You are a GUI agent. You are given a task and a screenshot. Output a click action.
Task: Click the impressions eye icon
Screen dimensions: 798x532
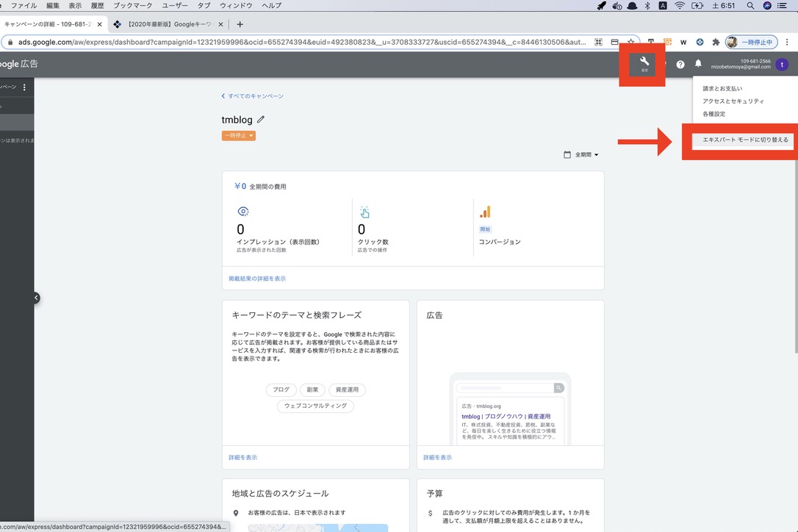coord(243,212)
